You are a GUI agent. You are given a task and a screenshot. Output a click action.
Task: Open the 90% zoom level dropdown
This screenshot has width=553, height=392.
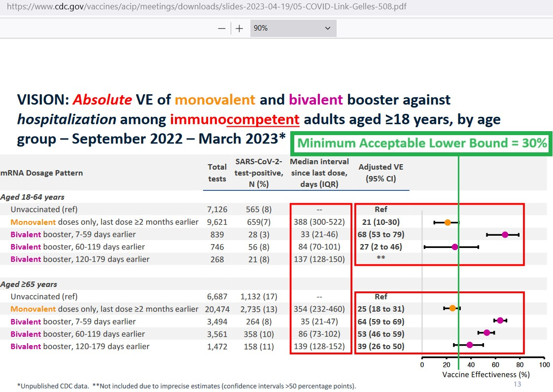(x=293, y=28)
